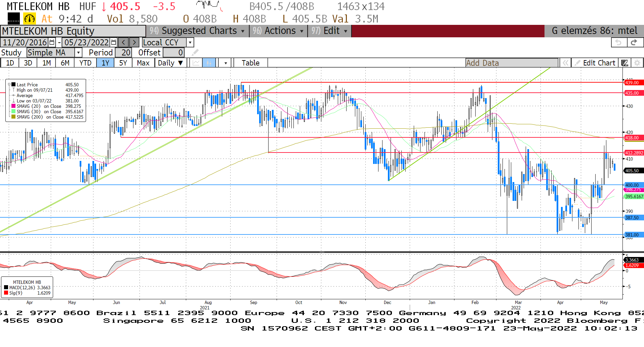Switch to line chart type icon
The height and width of the screenshot is (347, 644).
pos(196,63)
